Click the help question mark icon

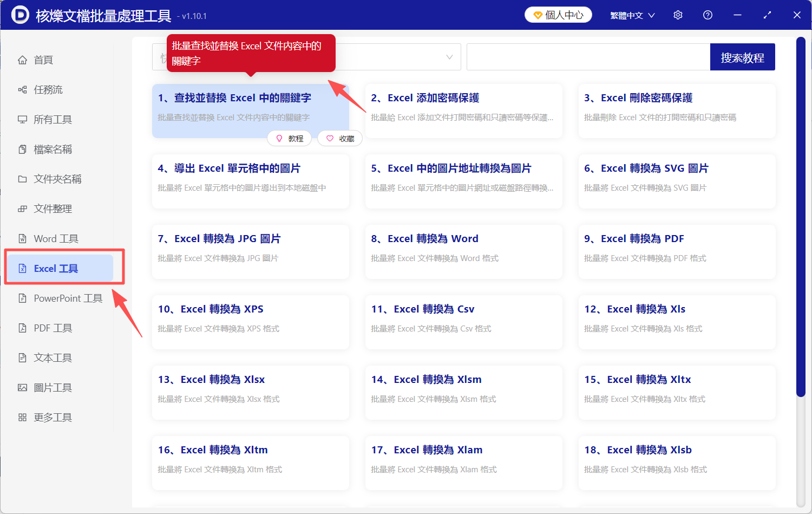(708, 15)
